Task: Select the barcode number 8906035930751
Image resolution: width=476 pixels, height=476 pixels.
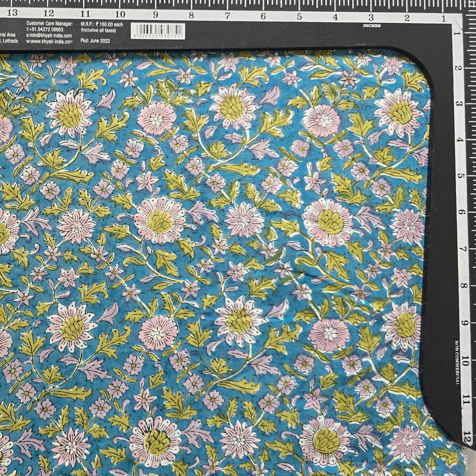Action: pyautogui.click(x=158, y=38)
